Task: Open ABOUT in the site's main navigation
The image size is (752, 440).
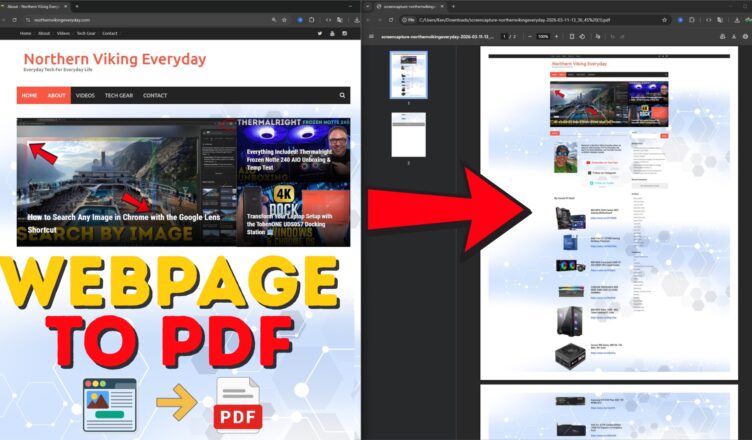Action: [56, 95]
